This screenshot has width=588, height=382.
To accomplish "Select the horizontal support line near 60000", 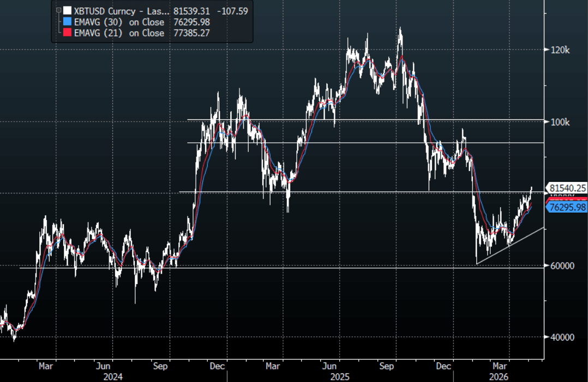I will pyautogui.click(x=281, y=268).
